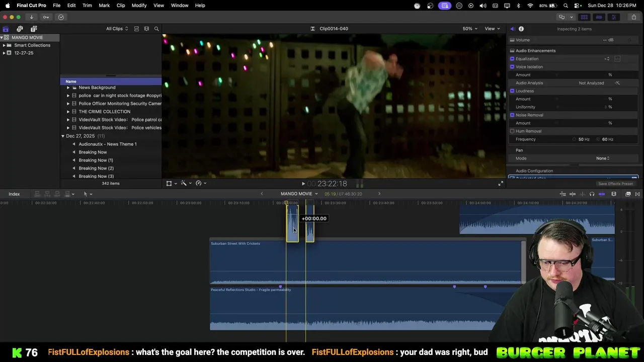Screen dimensions: 644x362
Task: Toggle headphone solo icon in timeline toolbar
Action: 592,194
